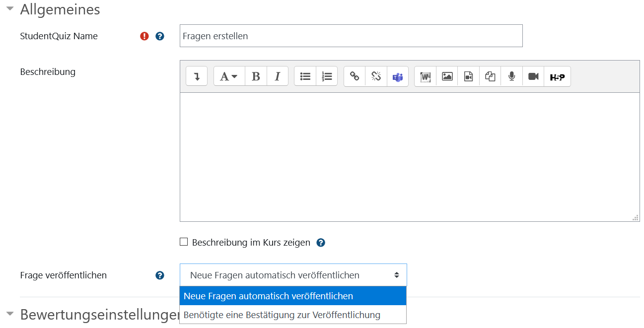Import a Word document into the editor
Viewport: 644px width, 328px height.
point(425,76)
